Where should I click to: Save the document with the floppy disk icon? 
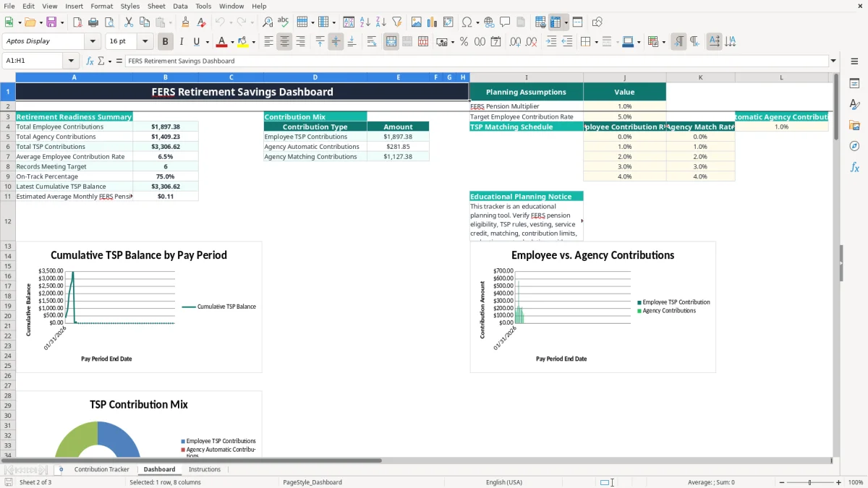pos(51,22)
